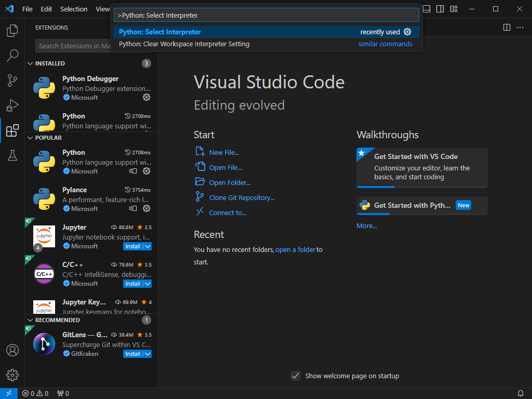Click New File link
This screenshot has width=532, height=399.
(x=224, y=153)
